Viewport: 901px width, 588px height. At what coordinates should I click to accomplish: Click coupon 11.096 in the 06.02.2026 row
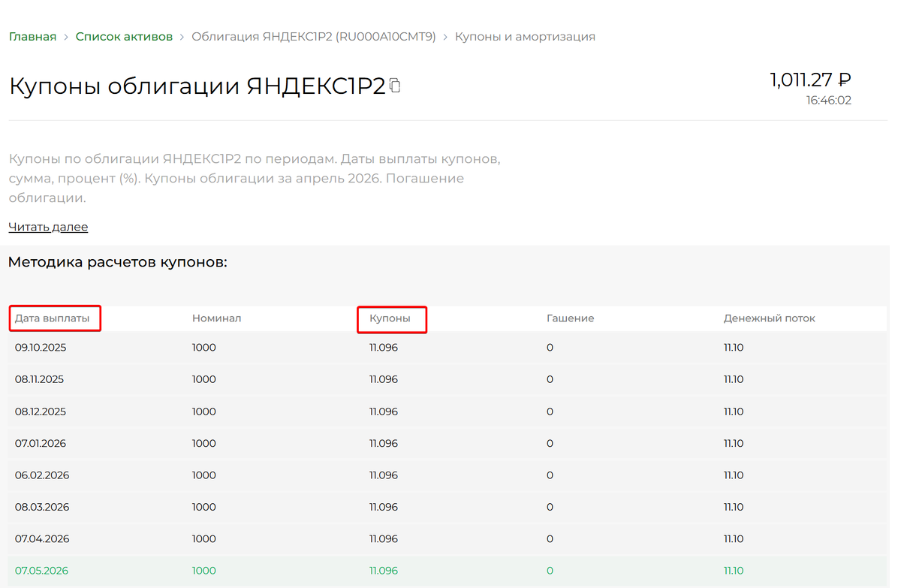tap(384, 475)
